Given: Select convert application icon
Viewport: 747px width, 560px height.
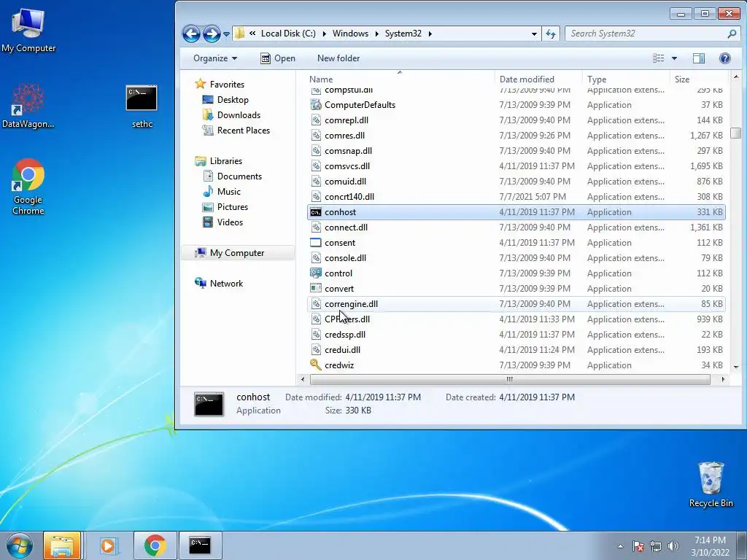Looking at the screenshot, I should (315, 289).
